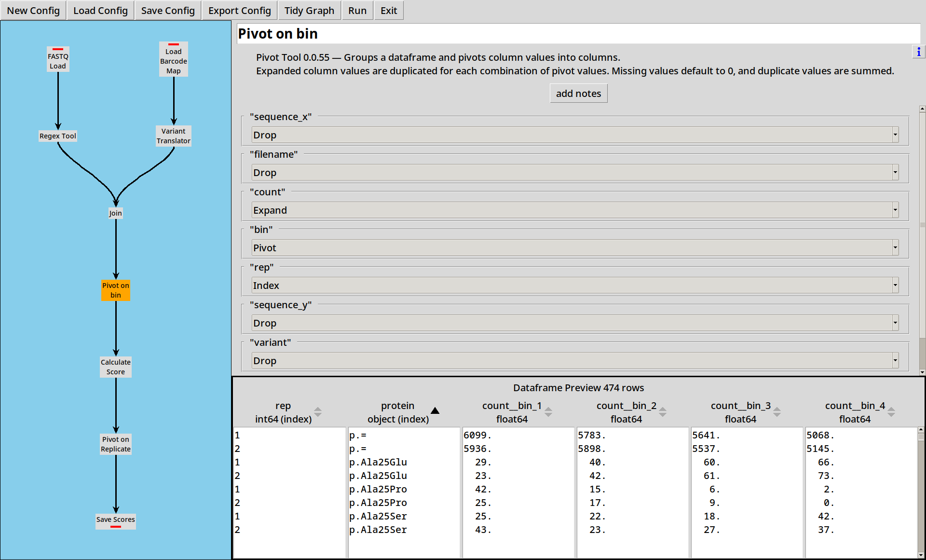Viewport: 926px width, 560px height.
Task: Select the Load Barcode Map node
Action: [x=174, y=59]
